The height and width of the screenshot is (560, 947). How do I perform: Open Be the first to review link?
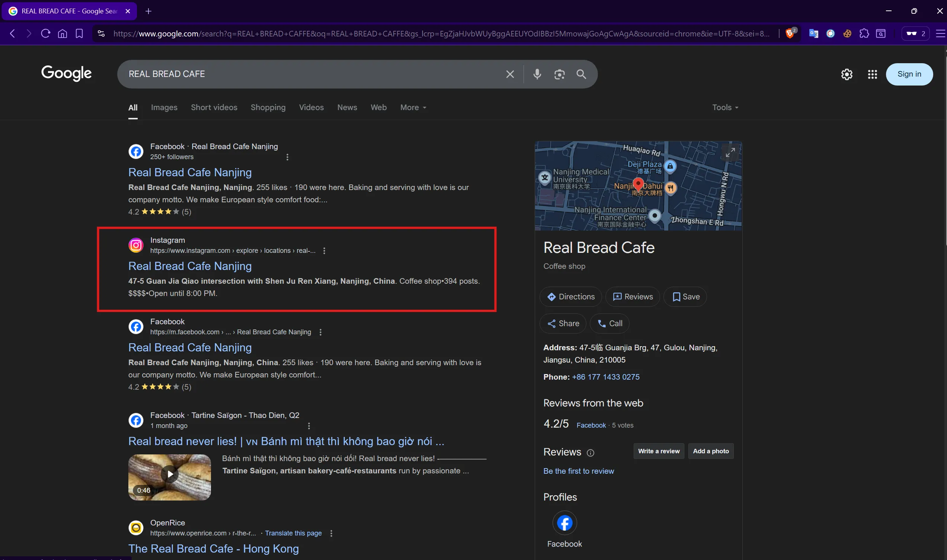579,471
